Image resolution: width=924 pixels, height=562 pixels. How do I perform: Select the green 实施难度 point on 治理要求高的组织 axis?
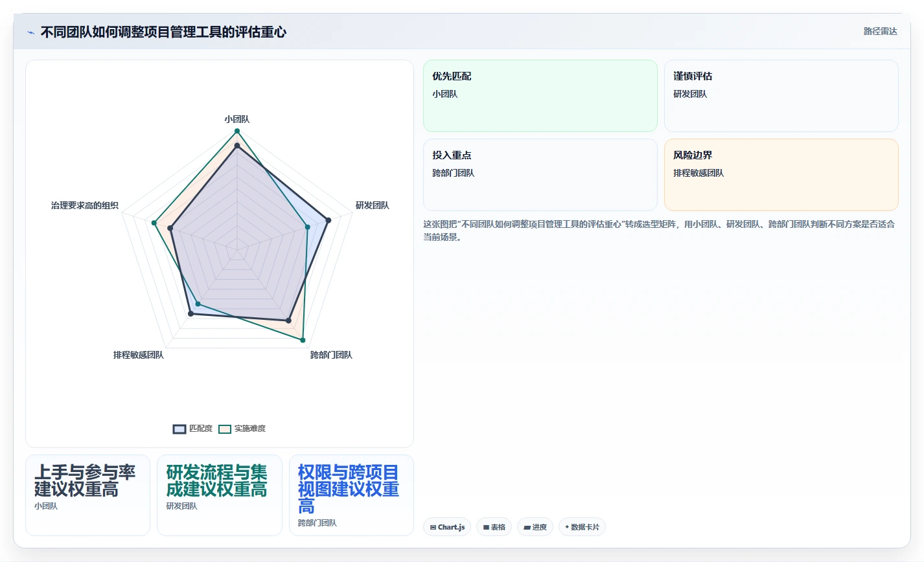[154, 223]
